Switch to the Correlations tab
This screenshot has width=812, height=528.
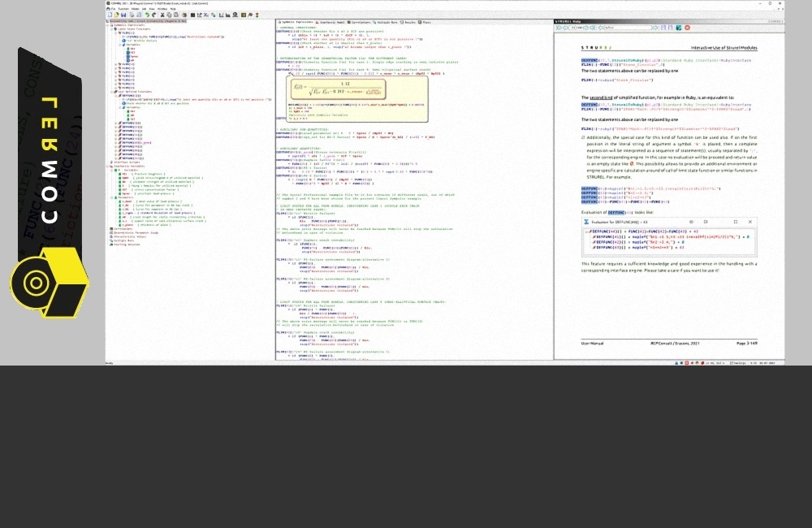point(359,22)
